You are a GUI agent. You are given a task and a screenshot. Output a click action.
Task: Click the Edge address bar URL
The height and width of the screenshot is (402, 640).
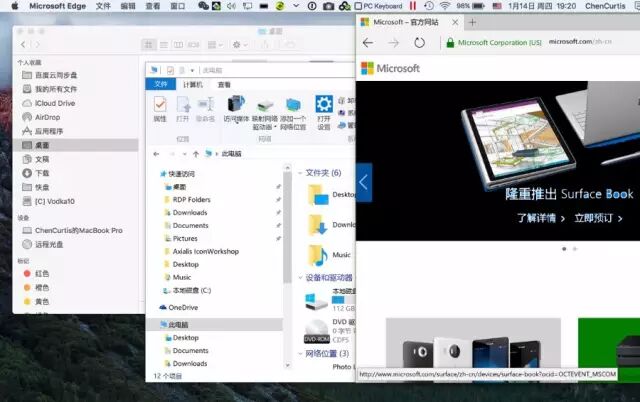(x=580, y=42)
